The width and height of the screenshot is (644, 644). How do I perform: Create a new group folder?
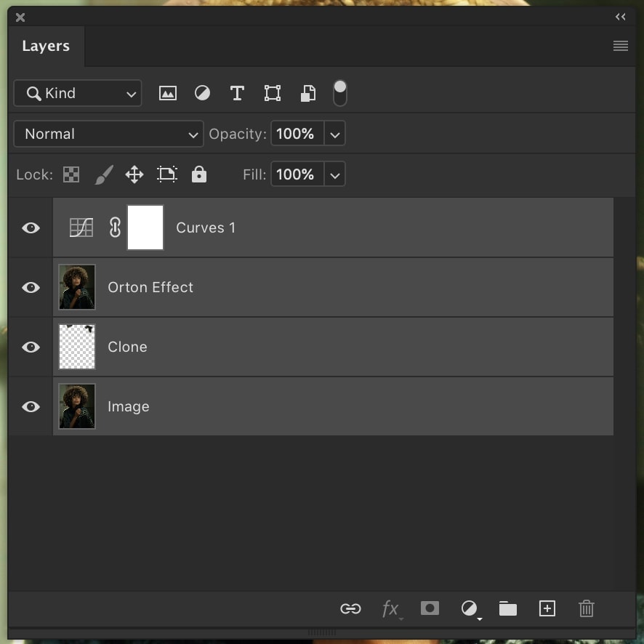click(507, 608)
